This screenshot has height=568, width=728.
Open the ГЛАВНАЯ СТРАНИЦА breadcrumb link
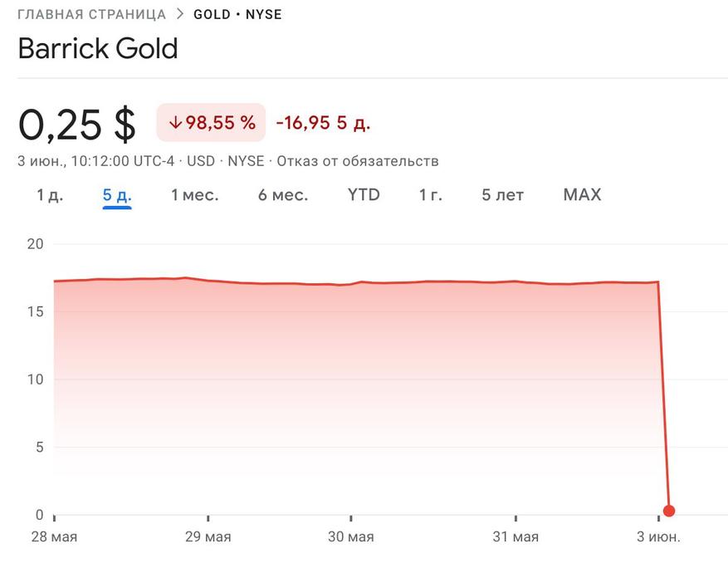91,14
